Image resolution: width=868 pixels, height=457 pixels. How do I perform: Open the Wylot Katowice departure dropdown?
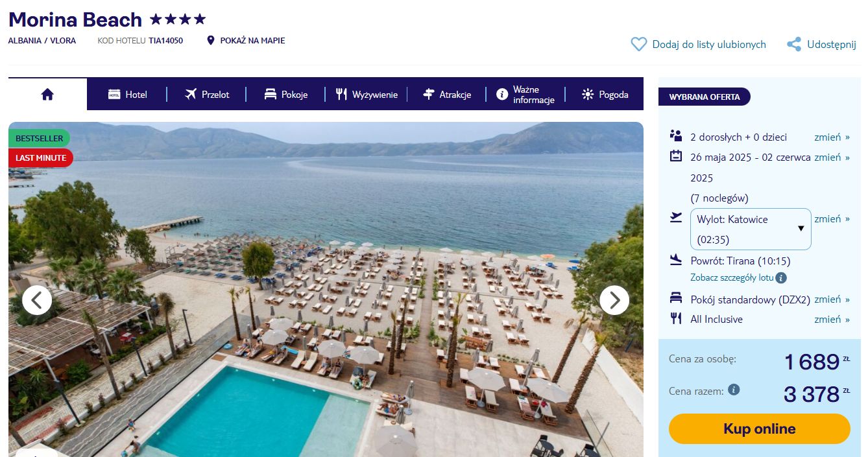tap(751, 229)
